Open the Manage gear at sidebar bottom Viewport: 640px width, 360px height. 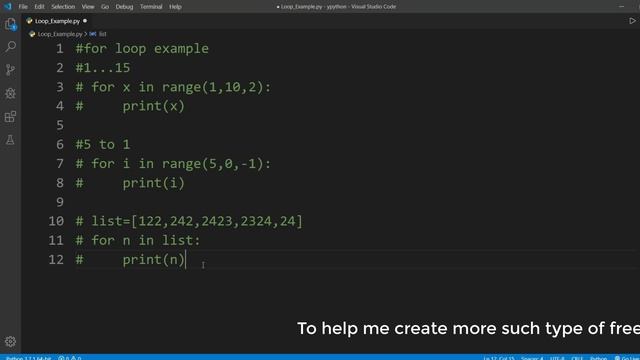click(x=11, y=341)
